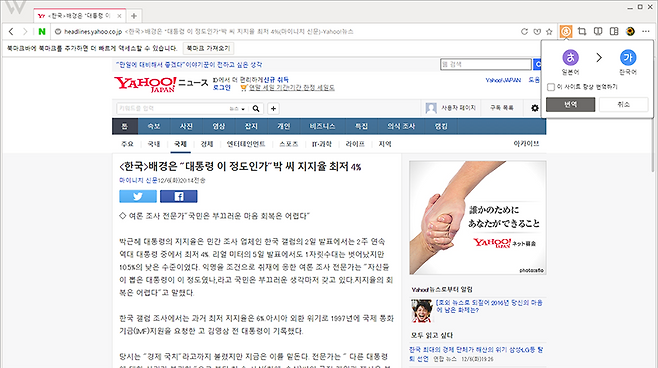Open the 경제 economy sub-category
Image resolution: width=658 pixels, height=368 pixels.
point(206,144)
